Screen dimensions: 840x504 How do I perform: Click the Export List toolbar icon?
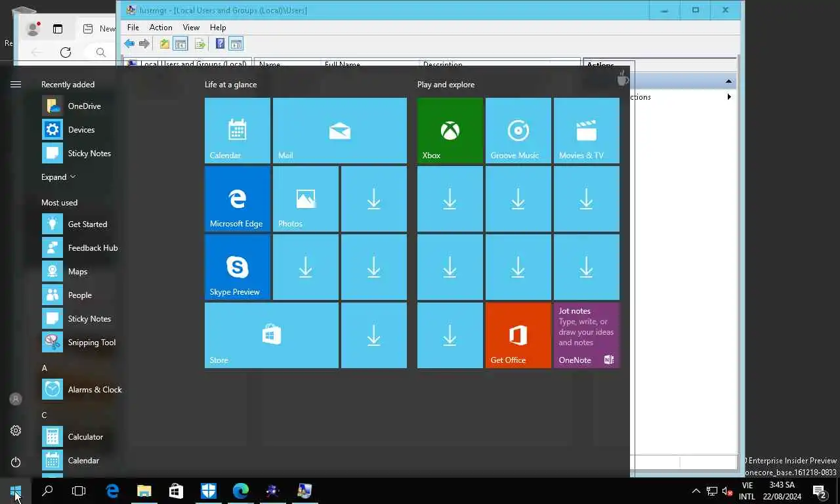[200, 44]
